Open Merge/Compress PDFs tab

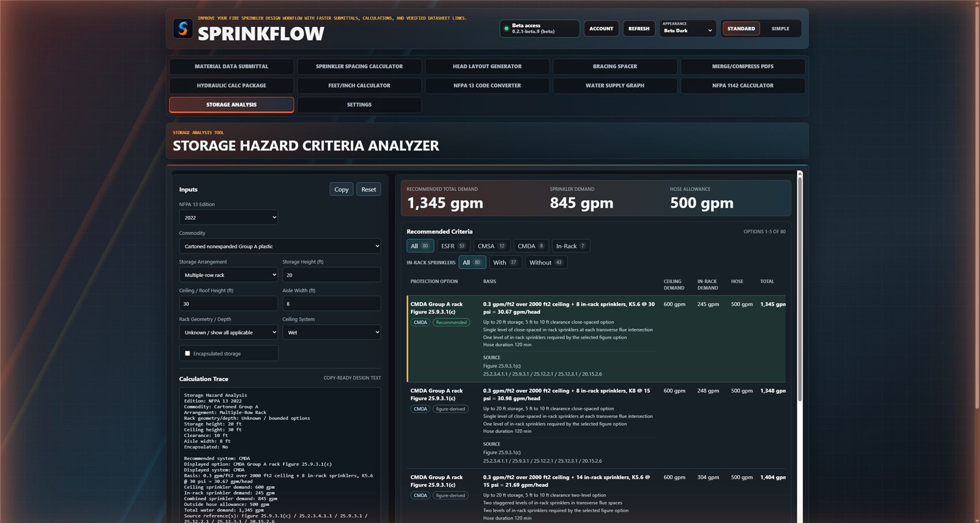tap(742, 66)
